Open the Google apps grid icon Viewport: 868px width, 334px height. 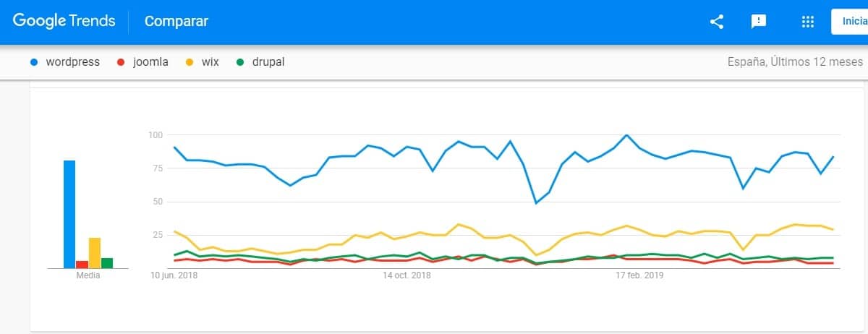click(x=808, y=22)
